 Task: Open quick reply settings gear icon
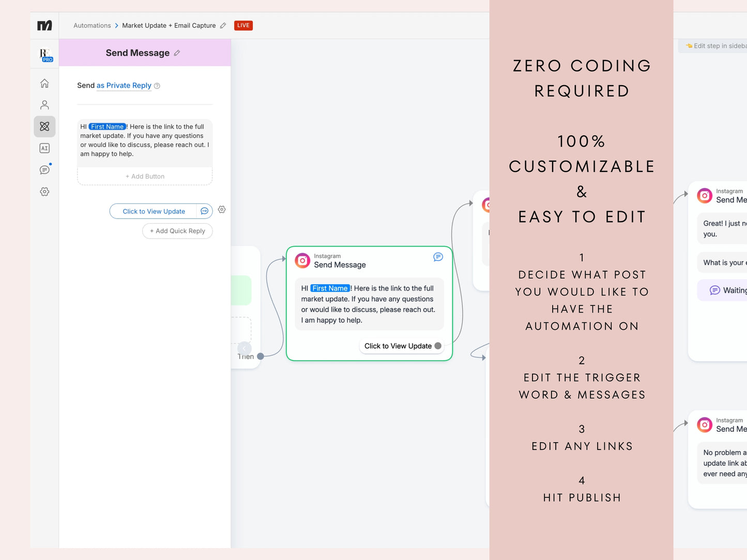[222, 209]
